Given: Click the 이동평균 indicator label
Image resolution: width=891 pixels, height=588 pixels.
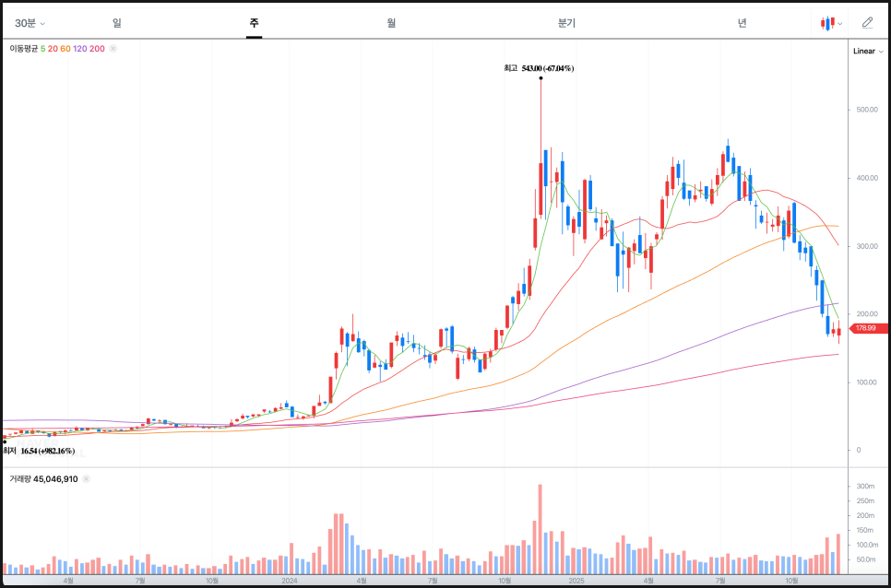Looking at the screenshot, I should click(23, 48).
